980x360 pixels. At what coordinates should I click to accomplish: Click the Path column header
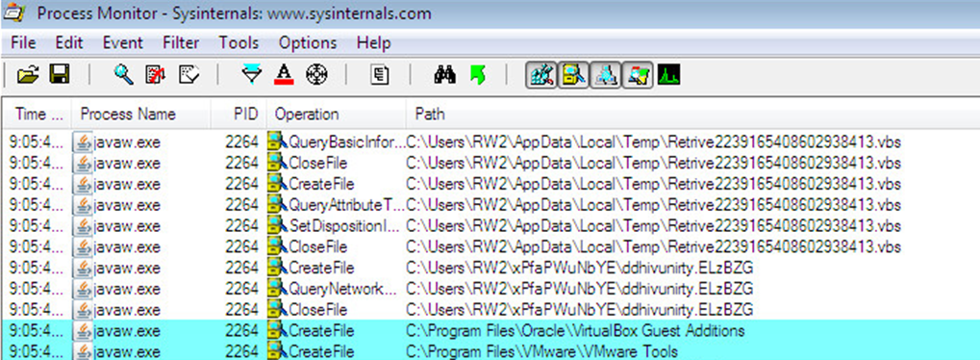point(692,115)
